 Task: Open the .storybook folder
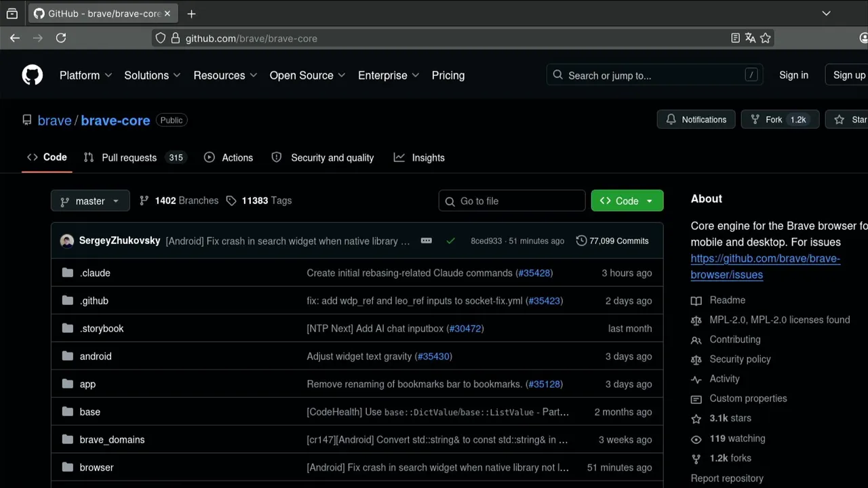(x=102, y=328)
